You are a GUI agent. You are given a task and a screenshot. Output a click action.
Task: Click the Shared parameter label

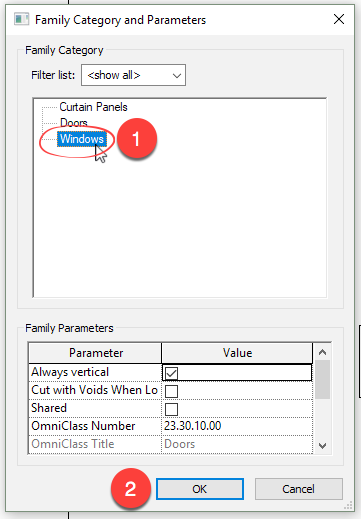[x=49, y=408]
